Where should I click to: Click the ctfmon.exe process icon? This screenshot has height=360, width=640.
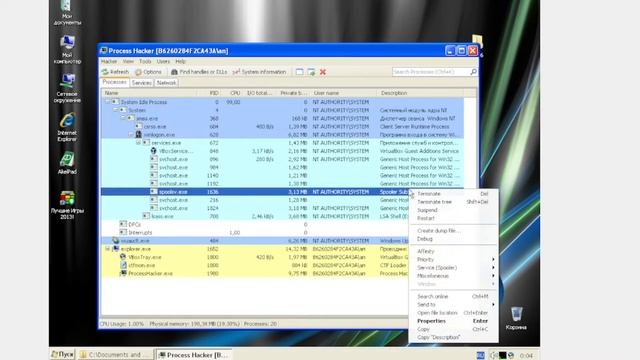coord(123,265)
